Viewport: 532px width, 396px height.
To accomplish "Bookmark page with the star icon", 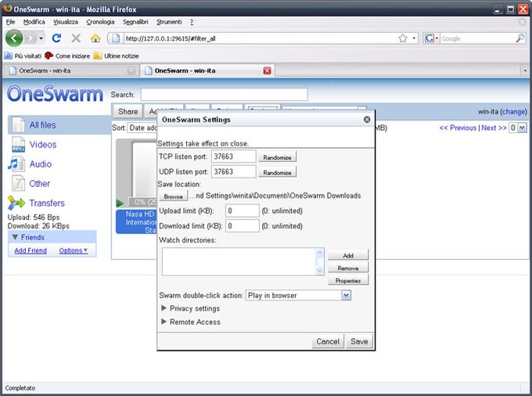I will (x=403, y=38).
